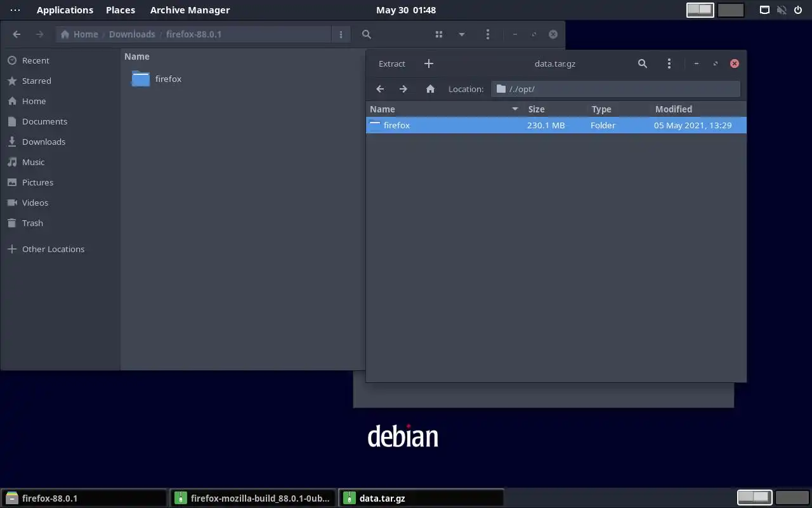Sort archive list by Modified column

(698, 109)
